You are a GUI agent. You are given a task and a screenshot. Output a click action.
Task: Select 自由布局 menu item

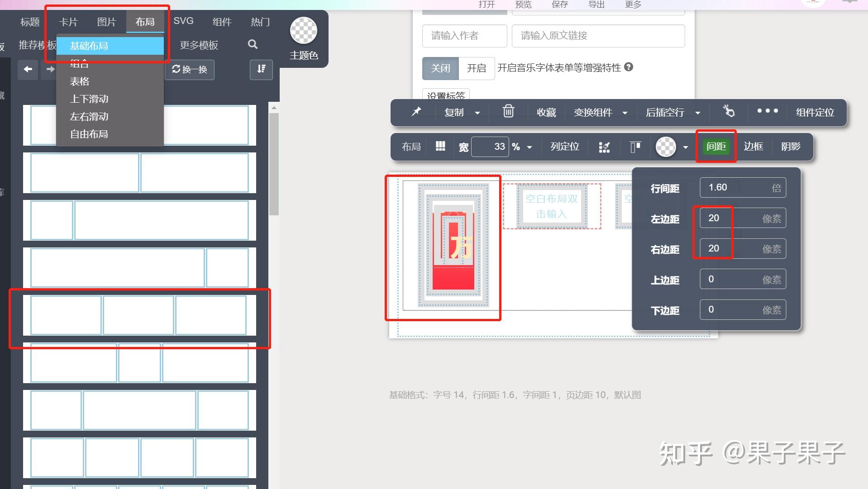110,134
